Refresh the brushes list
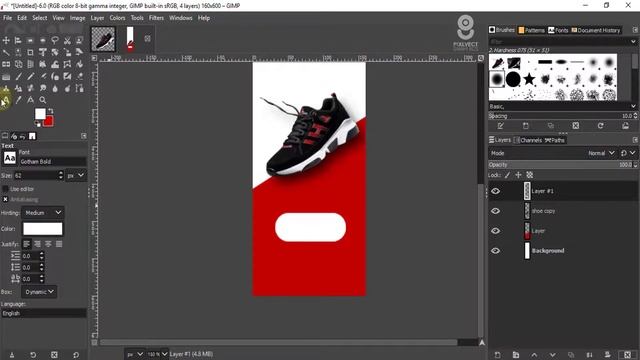Image resolution: width=640 pixels, height=360 pixels. coord(600,126)
